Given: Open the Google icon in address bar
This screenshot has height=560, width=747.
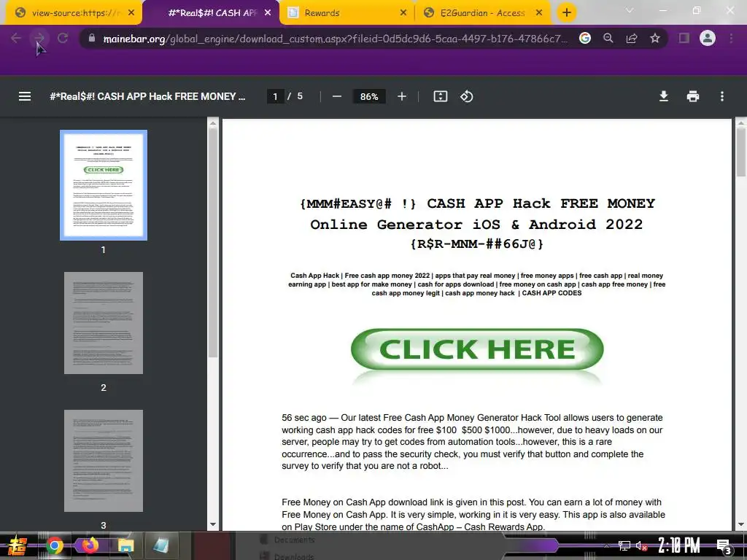Looking at the screenshot, I should [585, 38].
